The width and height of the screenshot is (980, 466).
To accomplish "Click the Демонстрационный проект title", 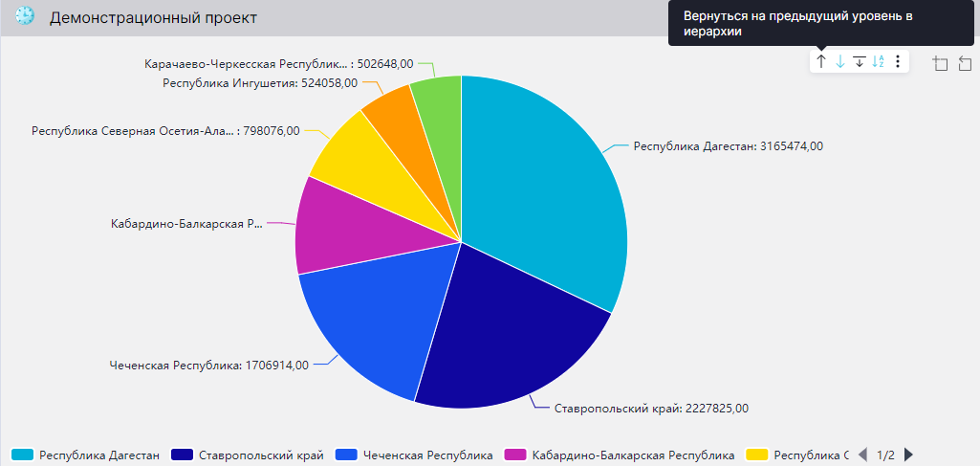I will coord(153,18).
